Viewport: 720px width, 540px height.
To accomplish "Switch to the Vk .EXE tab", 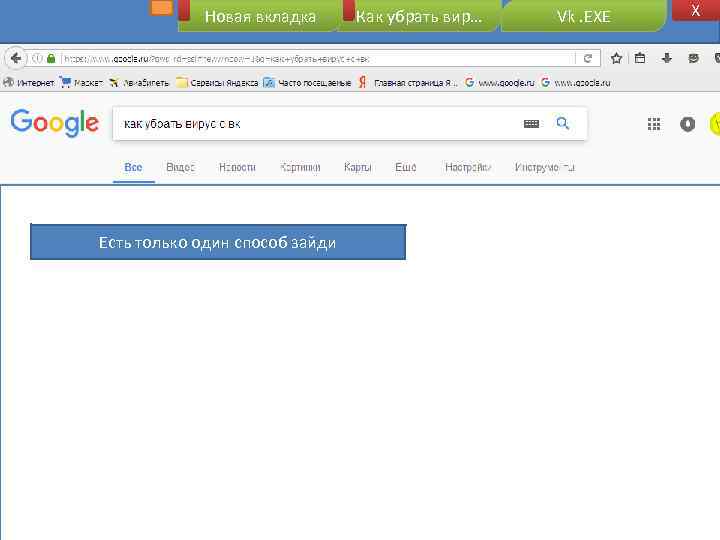I will tap(583, 17).
